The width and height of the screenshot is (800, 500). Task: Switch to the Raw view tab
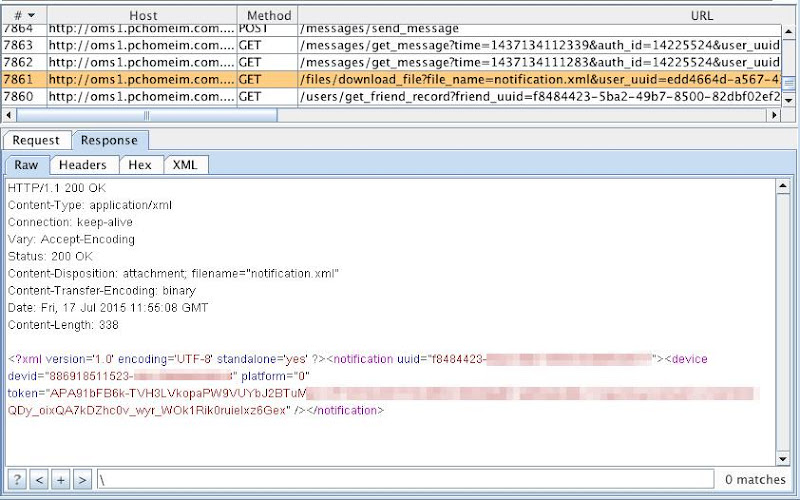pyautogui.click(x=26, y=165)
